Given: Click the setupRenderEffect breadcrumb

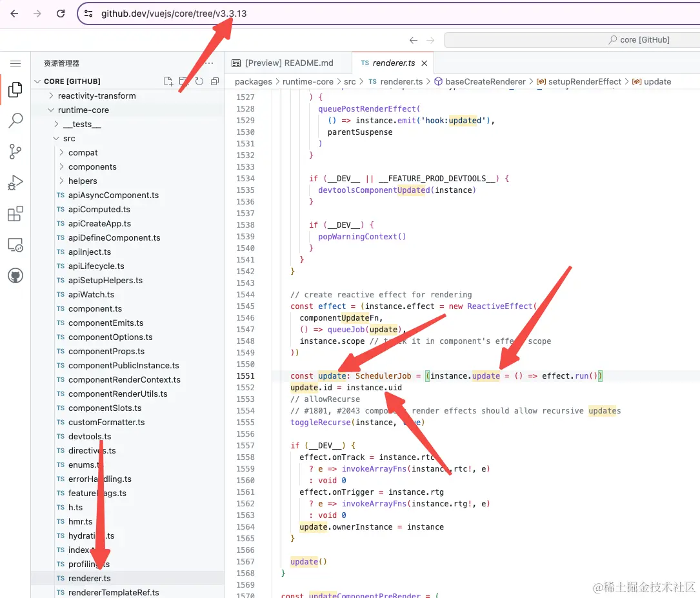Looking at the screenshot, I should pos(585,82).
